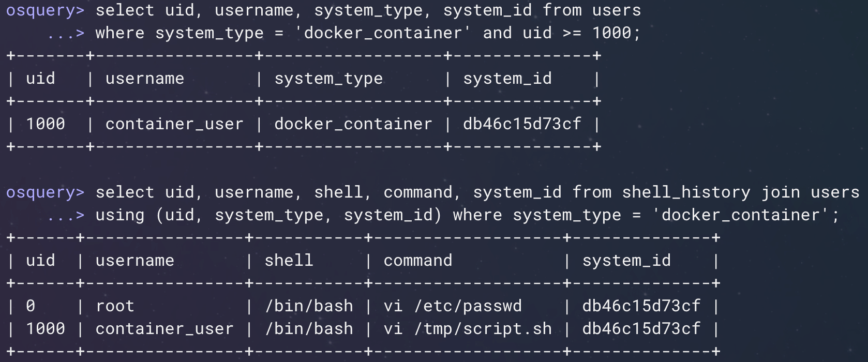
Task: Click the uid header in first table
Action: (x=40, y=79)
